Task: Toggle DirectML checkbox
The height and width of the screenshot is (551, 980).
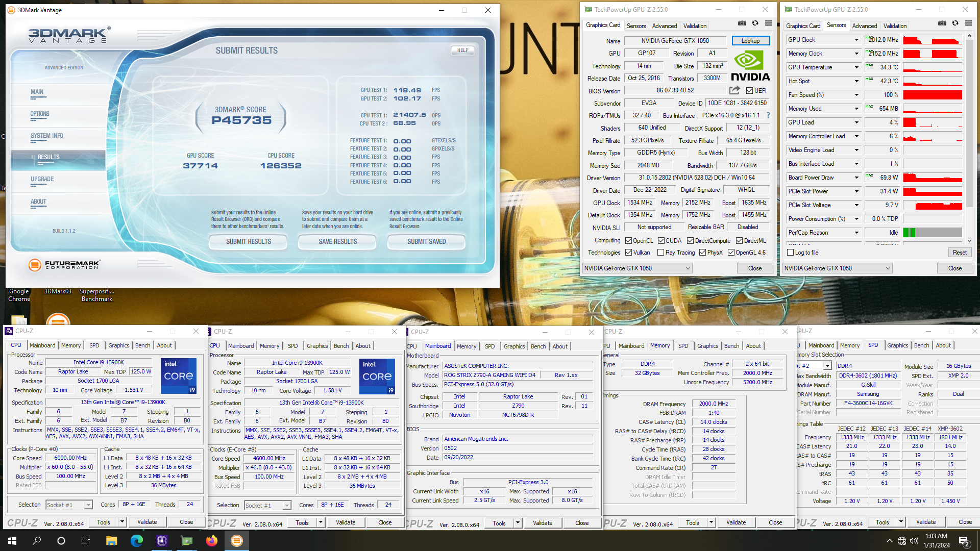Action: click(740, 241)
